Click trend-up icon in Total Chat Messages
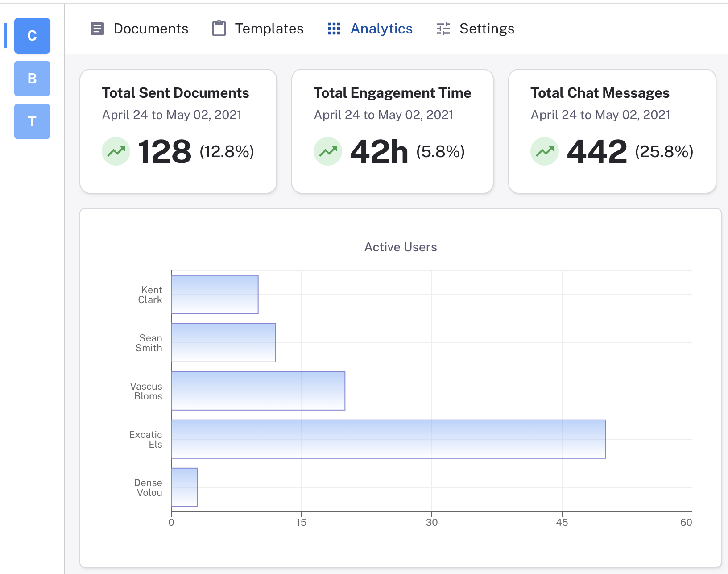Image resolution: width=728 pixels, height=574 pixels. [x=545, y=151]
